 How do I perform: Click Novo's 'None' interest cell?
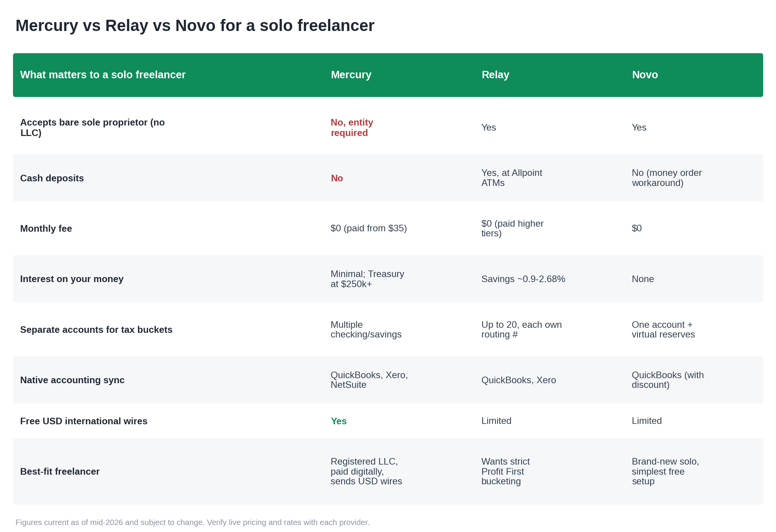(643, 279)
